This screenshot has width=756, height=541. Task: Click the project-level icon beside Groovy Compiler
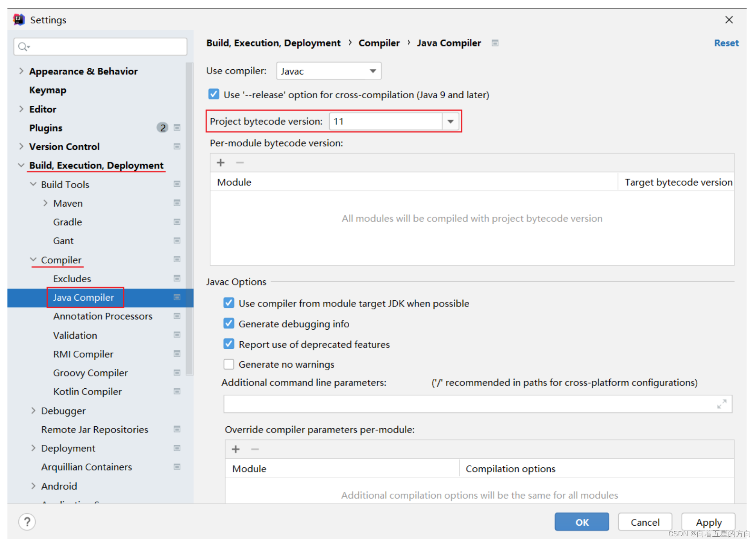177,373
